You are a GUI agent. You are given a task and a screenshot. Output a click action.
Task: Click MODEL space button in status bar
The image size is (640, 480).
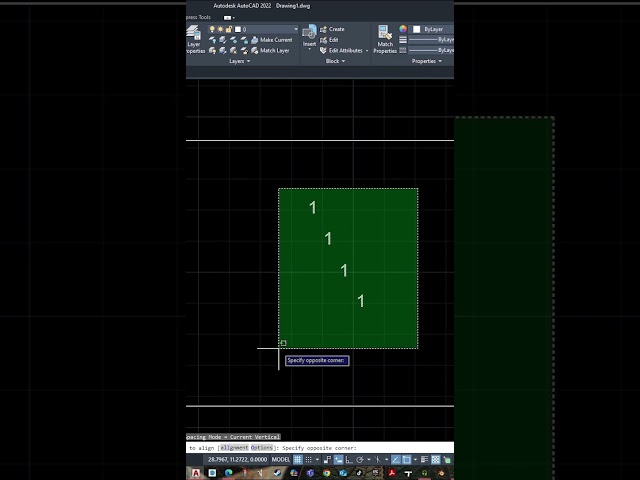[x=281, y=460]
